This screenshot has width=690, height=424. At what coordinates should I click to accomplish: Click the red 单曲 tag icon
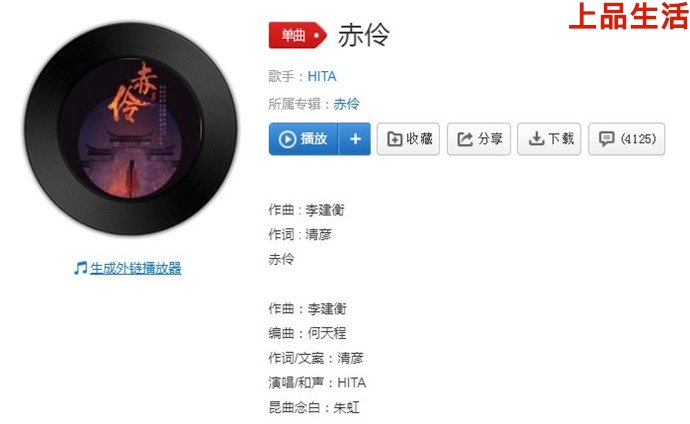[x=298, y=35]
